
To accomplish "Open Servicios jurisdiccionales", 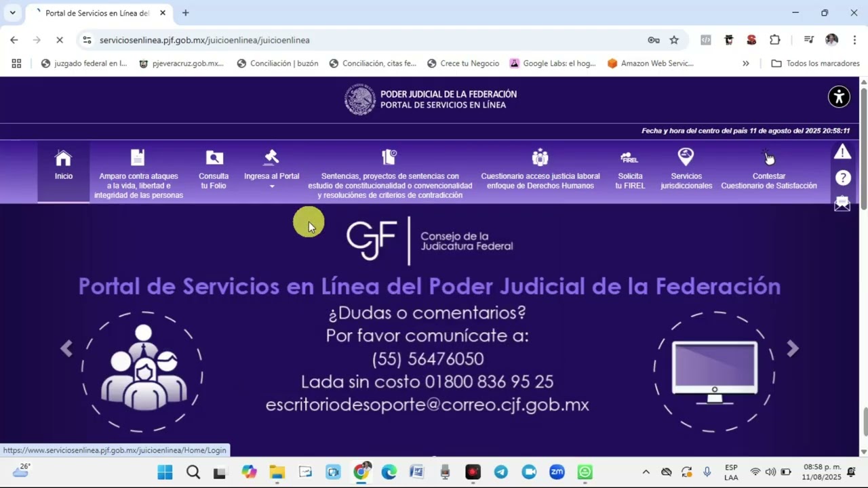I will (686, 170).
